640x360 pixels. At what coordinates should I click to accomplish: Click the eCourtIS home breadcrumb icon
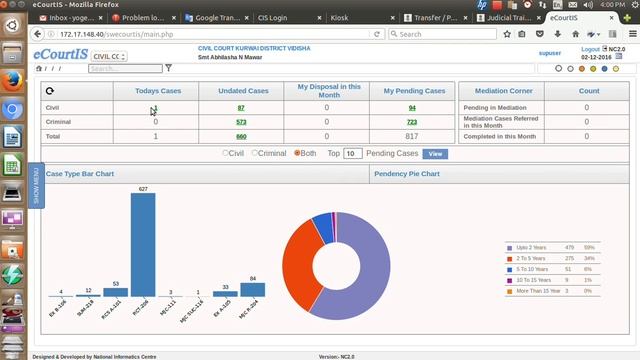coord(39,69)
